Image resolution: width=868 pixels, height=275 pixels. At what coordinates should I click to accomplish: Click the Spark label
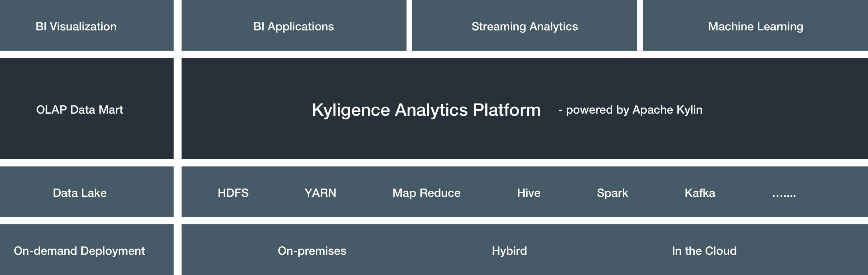[x=612, y=193]
